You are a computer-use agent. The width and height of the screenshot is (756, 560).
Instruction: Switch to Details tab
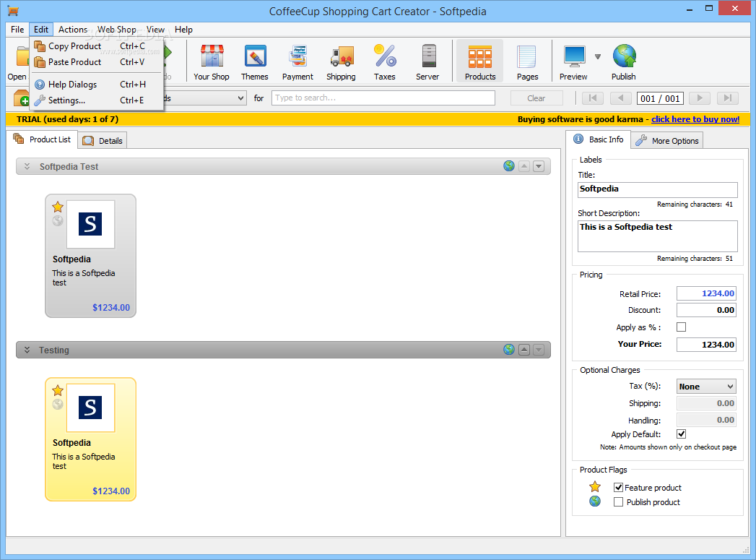[x=103, y=140]
